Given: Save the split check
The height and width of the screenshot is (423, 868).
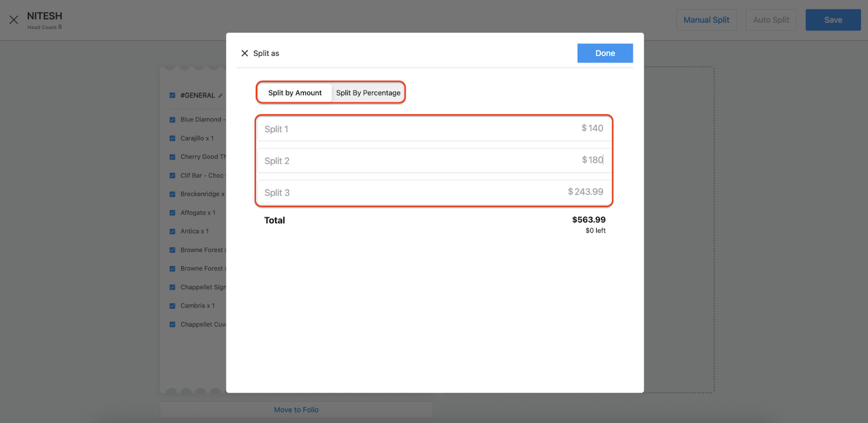Looking at the screenshot, I should click(x=833, y=20).
